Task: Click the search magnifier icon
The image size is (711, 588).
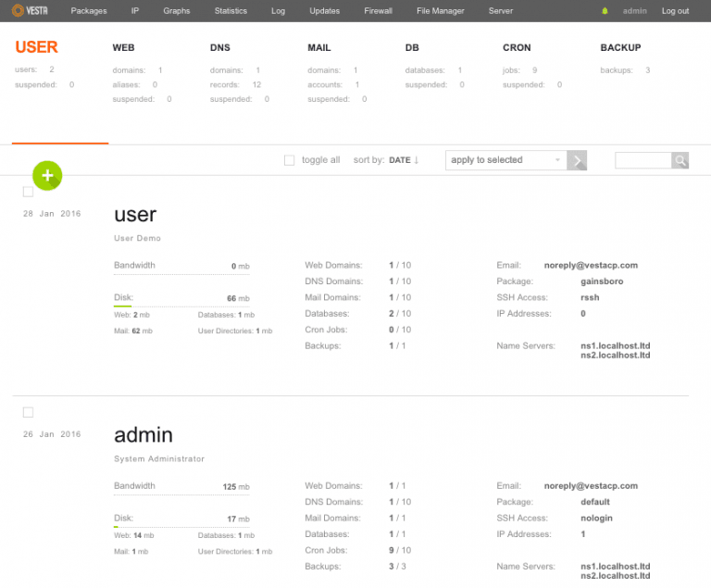Action: 680,160
